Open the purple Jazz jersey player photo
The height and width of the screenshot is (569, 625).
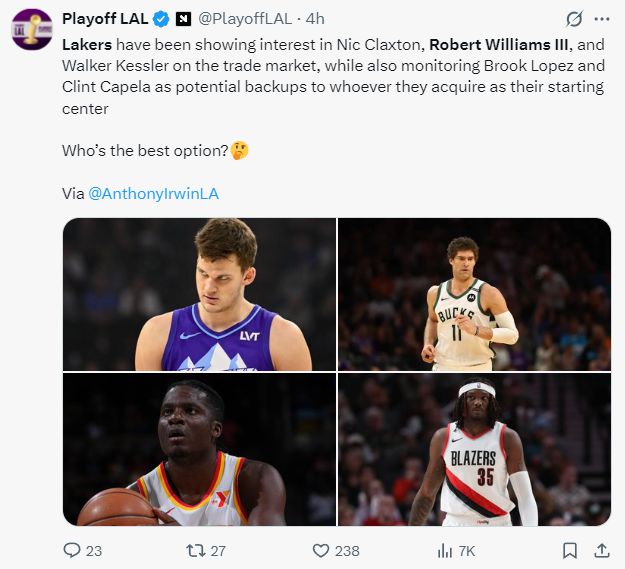click(x=200, y=294)
